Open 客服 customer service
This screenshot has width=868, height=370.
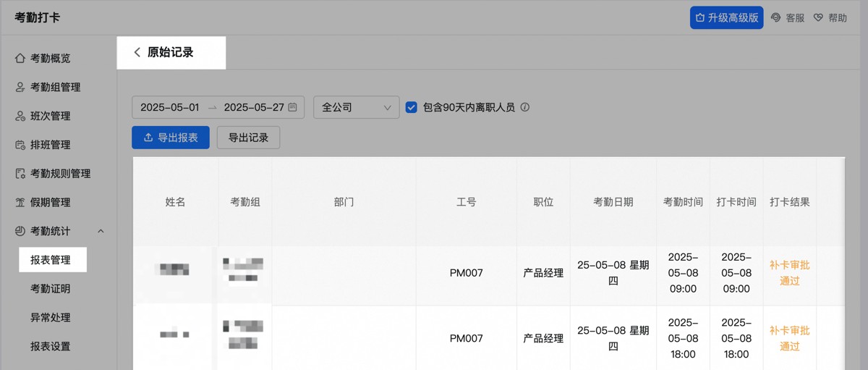[x=788, y=17]
